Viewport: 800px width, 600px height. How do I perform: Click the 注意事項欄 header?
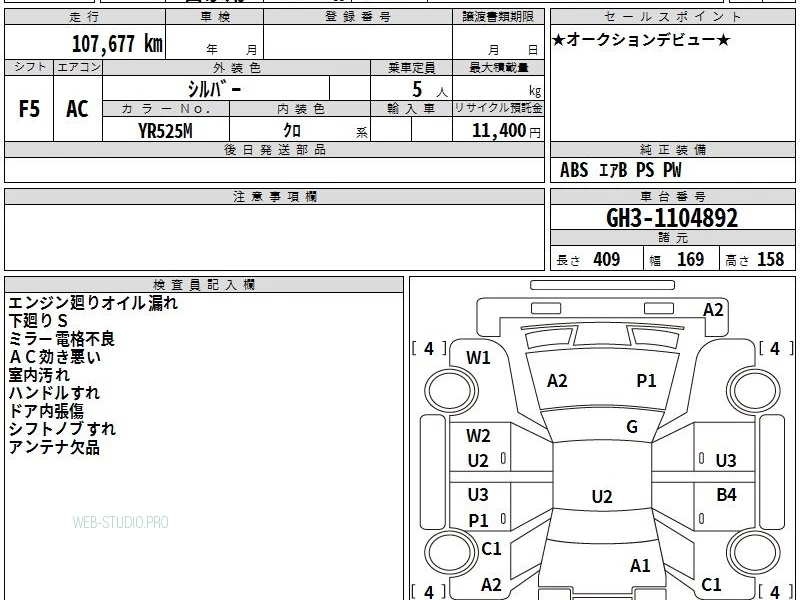pyautogui.click(x=274, y=197)
